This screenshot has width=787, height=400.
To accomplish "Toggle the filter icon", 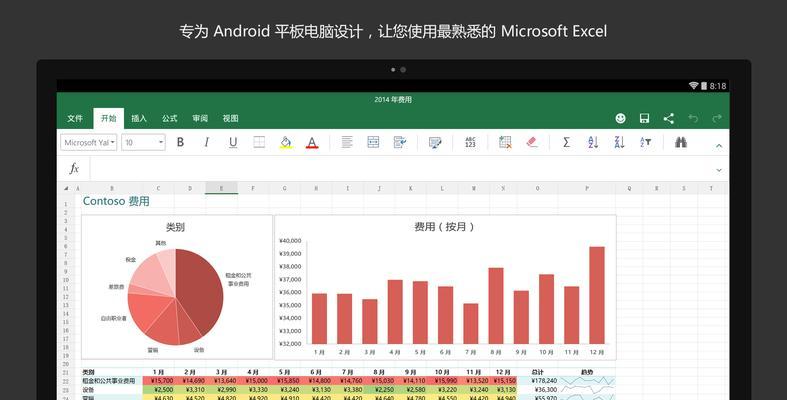I will click(645, 143).
